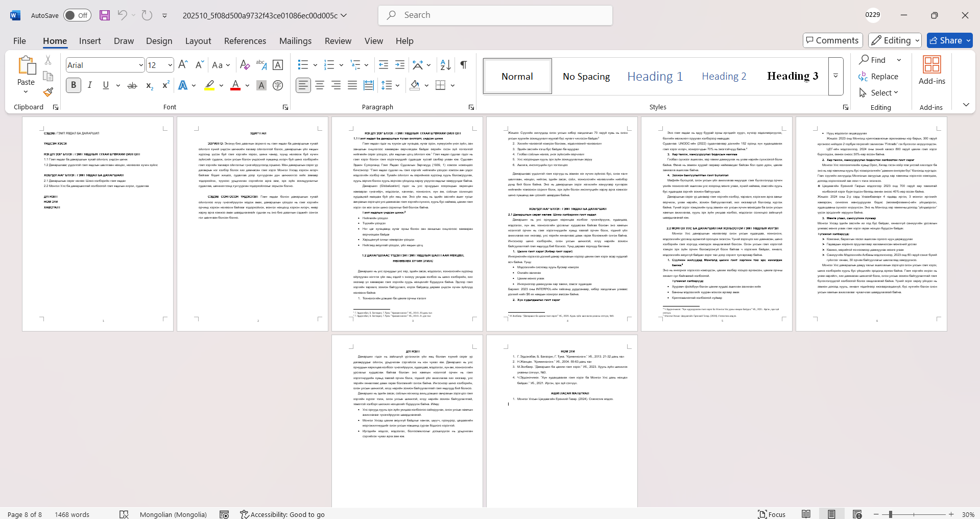Screen dimensions: 980x519
Task: Center align the paragraph text
Action: [320, 85]
